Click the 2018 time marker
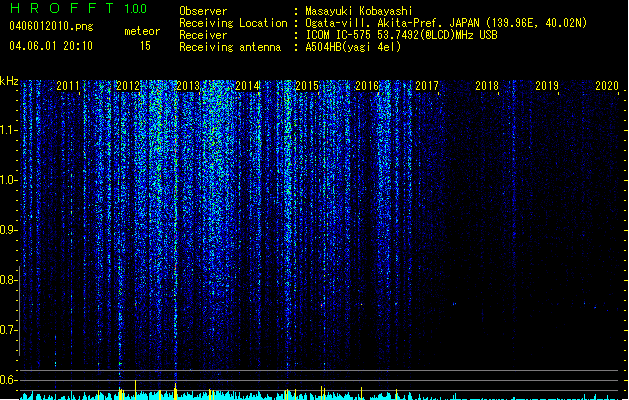Screen dimensions: 629x400 coord(487,86)
